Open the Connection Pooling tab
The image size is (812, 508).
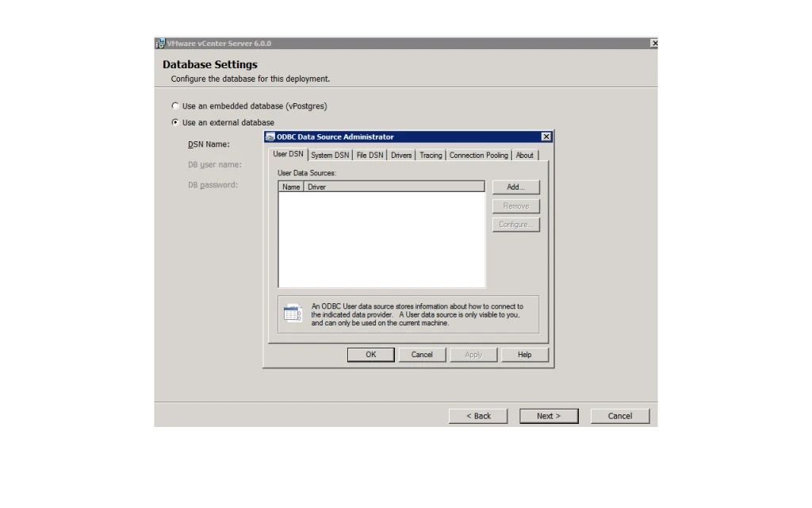pos(478,155)
